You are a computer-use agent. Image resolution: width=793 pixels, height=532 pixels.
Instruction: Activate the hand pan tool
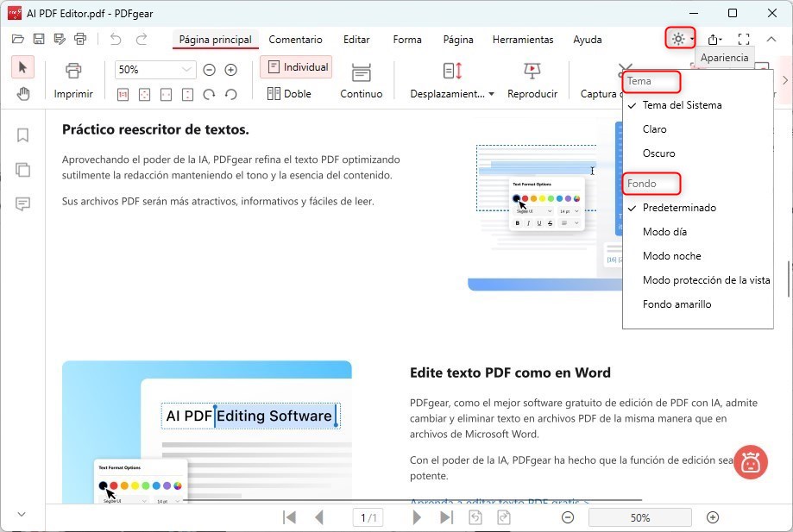point(22,94)
